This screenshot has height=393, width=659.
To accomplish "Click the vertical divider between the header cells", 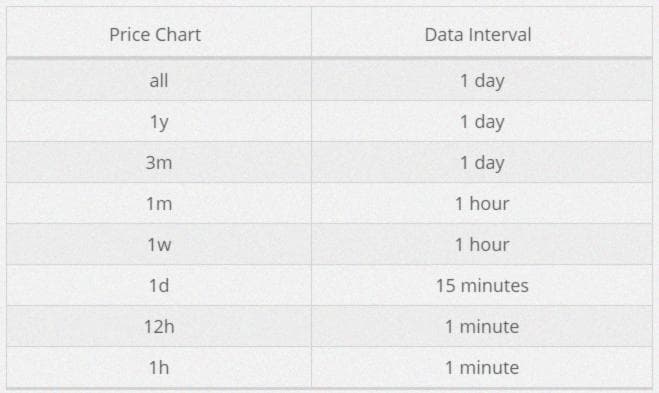I will click(311, 32).
